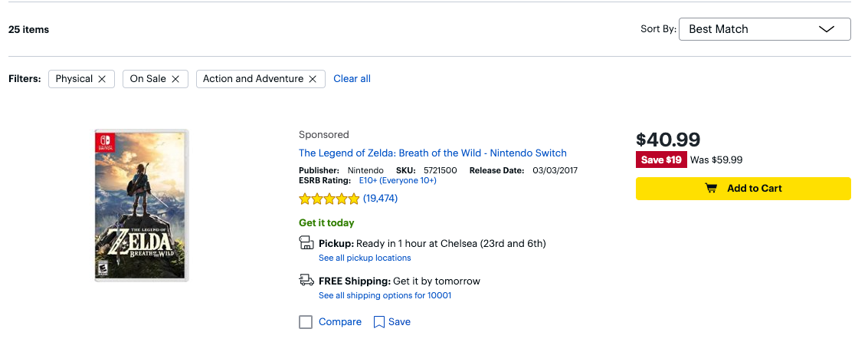Click the shopping cart icon in Add to Cart

click(x=711, y=189)
